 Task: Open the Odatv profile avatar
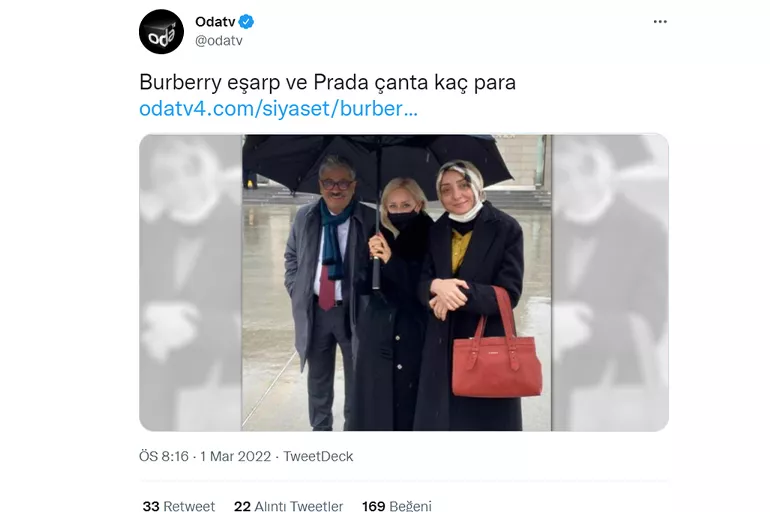pyautogui.click(x=161, y=31)
